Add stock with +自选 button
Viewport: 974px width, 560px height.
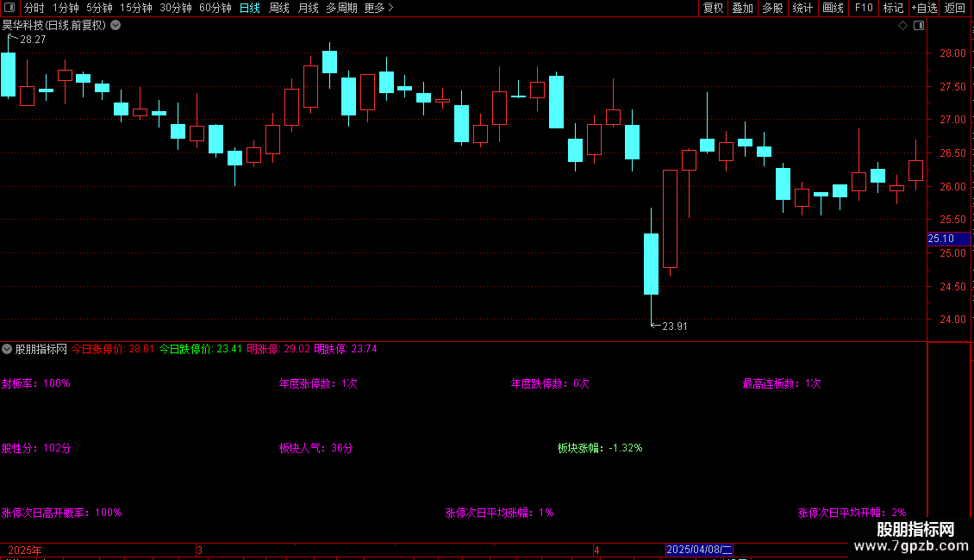coord(924,8)
